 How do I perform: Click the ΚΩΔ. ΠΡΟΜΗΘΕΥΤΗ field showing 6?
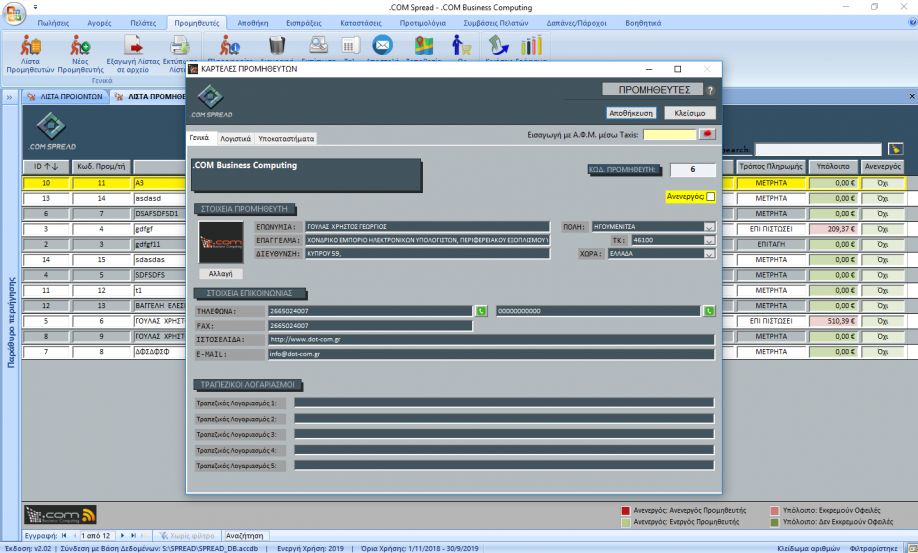[693, 169]
